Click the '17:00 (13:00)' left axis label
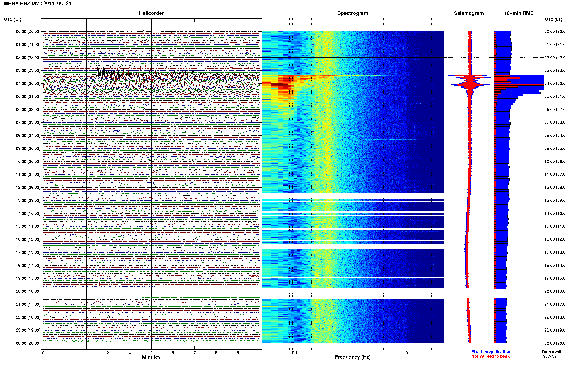The image size is (588, 368). point(28,252)
